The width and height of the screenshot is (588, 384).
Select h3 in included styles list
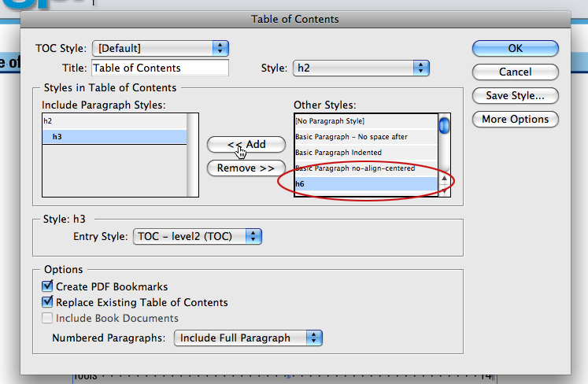(113, 137)
